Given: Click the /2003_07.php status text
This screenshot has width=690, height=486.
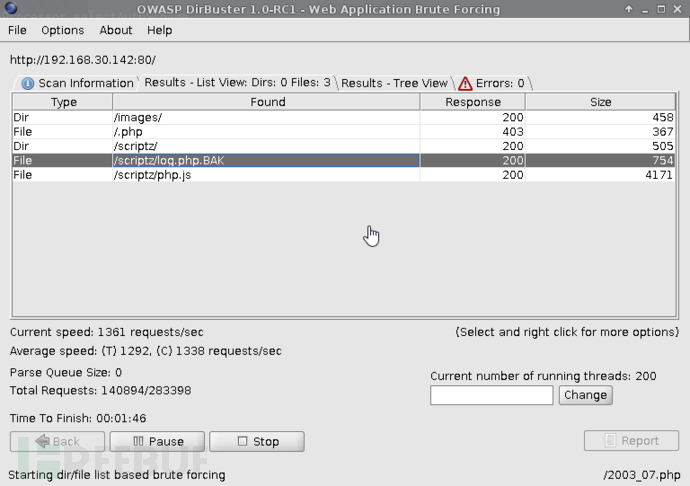Looking at the screenshot, I should (642, 475).
